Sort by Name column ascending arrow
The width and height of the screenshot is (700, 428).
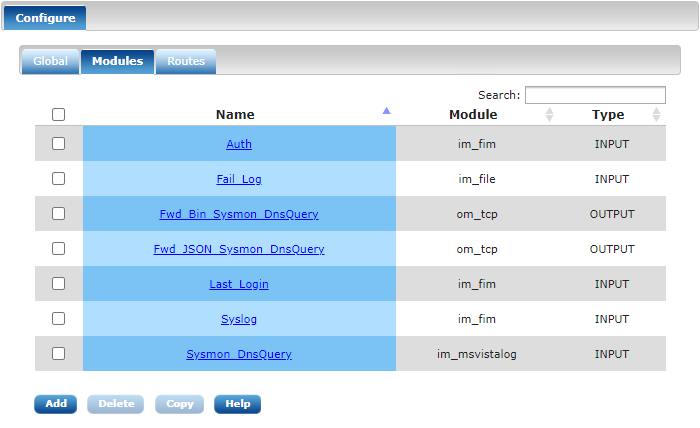point(387,111)
